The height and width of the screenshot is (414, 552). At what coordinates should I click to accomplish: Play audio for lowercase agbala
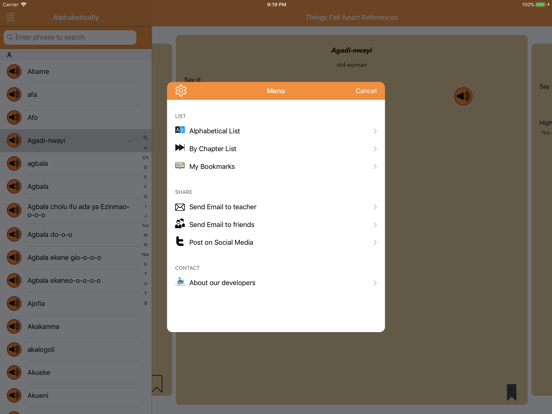[14, 163]
